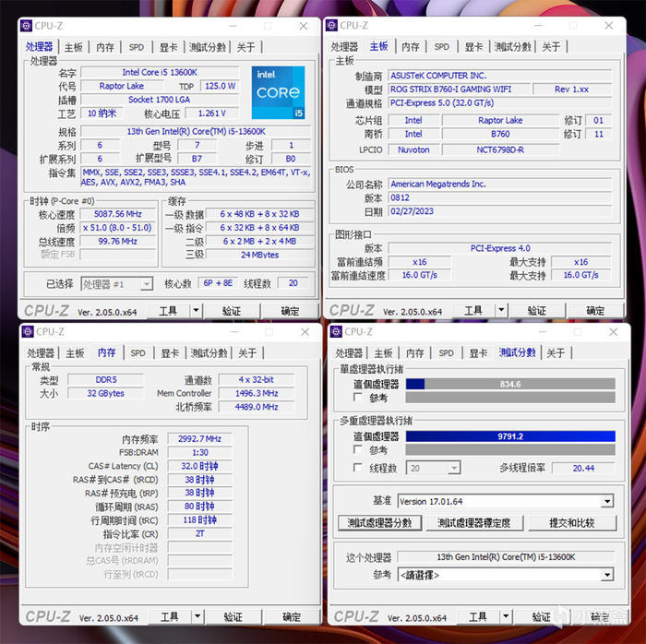646x644 pixels.
Task: Click 确定 button in the motherboard window
Action: (x=595, y=311)
